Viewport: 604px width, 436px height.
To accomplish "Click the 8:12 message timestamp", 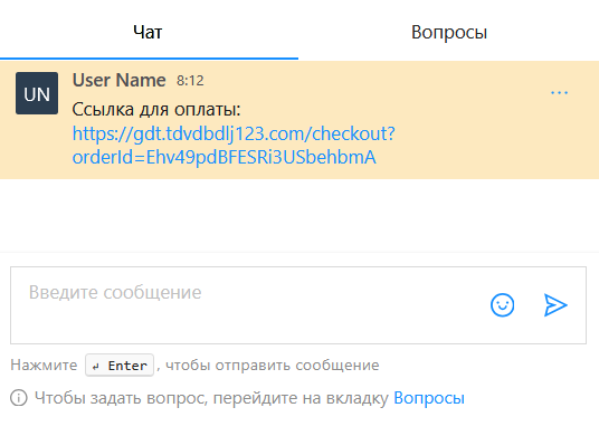I will coord(190,80).
